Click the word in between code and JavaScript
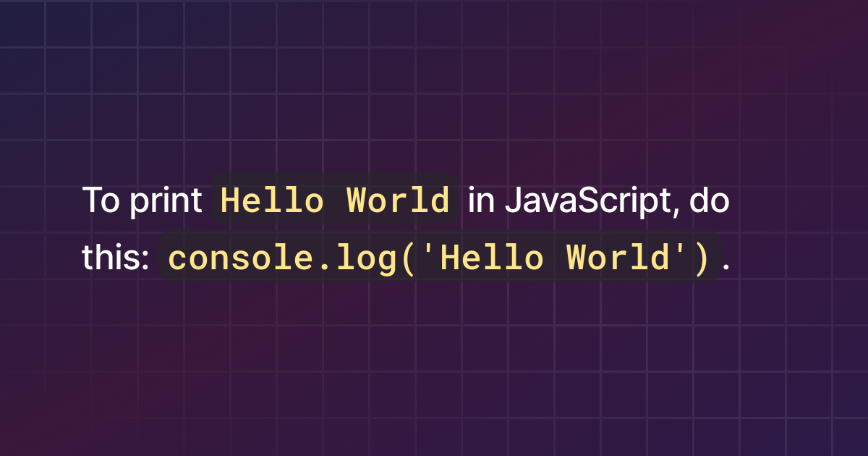This screenshot has width=868, height=456. (481, 200)
